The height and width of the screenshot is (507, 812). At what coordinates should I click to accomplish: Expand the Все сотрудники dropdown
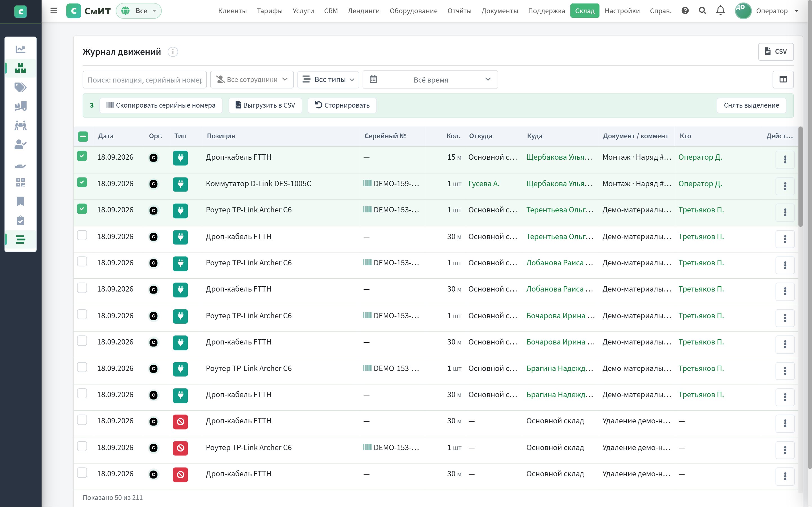[x=252, y=79]
